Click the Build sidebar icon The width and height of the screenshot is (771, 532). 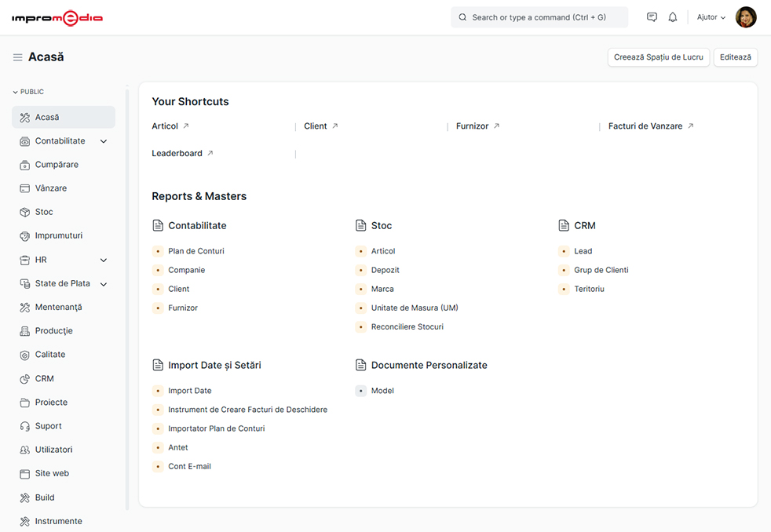(24, 497)
